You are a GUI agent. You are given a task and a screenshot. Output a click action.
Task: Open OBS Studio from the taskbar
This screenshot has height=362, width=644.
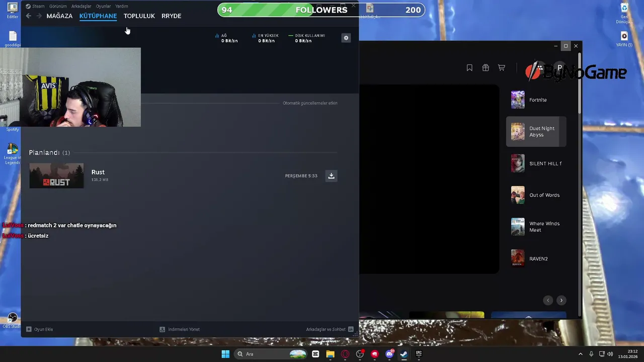point(360,354)
